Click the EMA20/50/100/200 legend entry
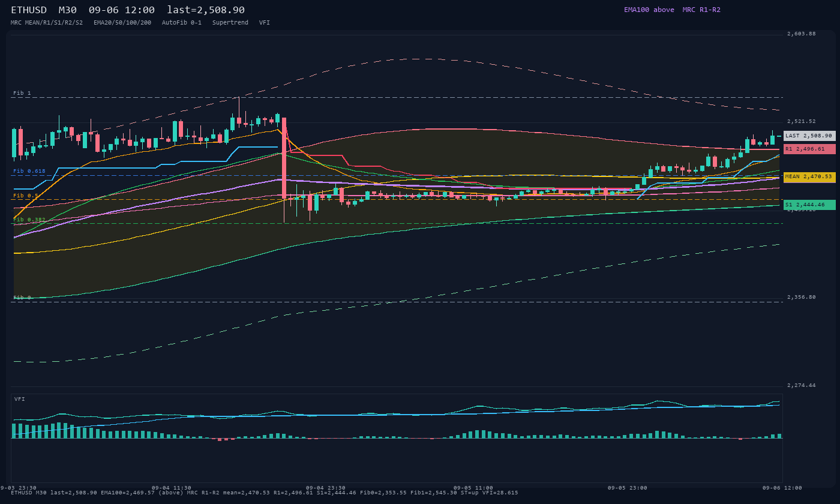The height and width of the screenshot is (504, 840). click(122, 23)
